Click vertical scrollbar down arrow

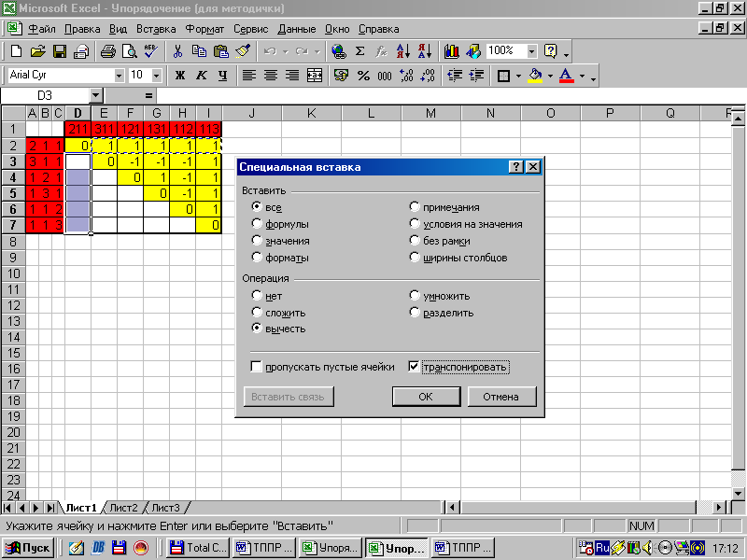point(738,494)
